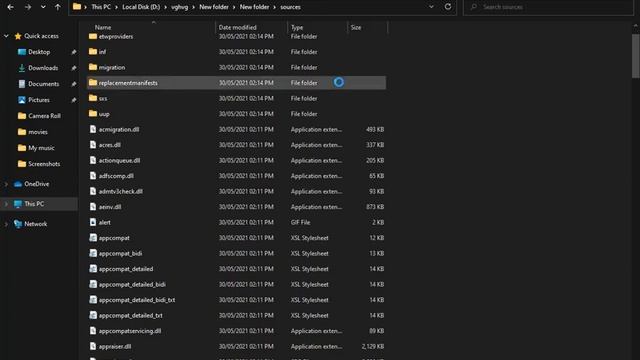Image resolution: width=640 pixels, height=360 pixels.
Task: Open the address bar history dropdown
Action: click(431, 7)
